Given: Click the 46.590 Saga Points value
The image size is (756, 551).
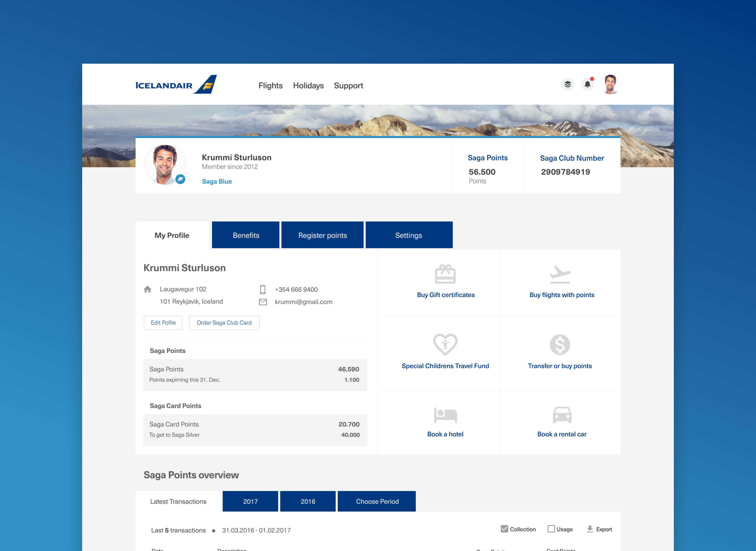Looking at the screenshot, I should click(348, 369).
